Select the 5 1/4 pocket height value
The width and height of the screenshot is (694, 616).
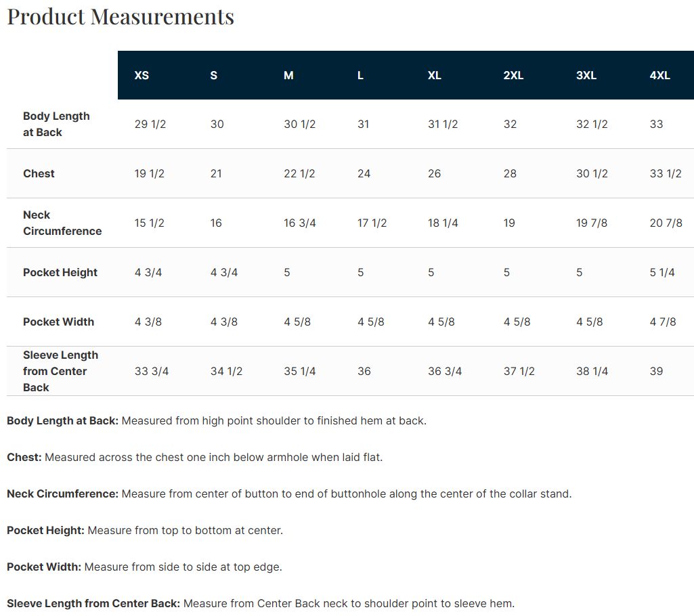[662, 272]
